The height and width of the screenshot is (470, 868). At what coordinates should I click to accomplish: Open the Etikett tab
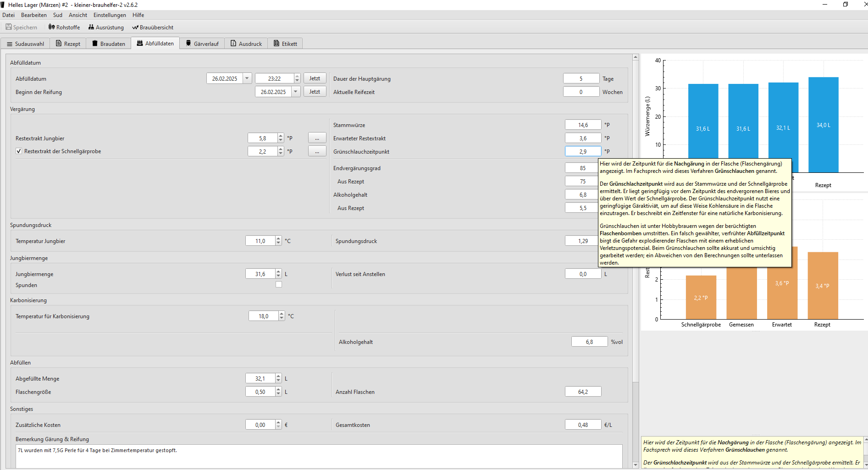tap(285, 44)
